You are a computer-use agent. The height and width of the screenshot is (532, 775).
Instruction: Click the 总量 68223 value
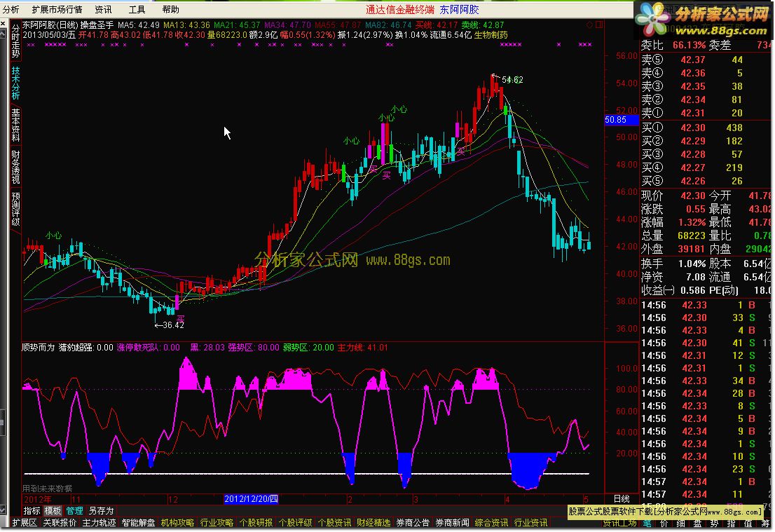point(691,236)
